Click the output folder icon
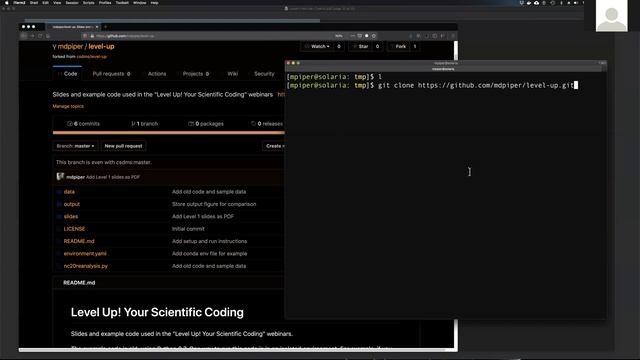The width and height of the screenshot is (640, 360). pyautogui.click(x=59, y=204)
